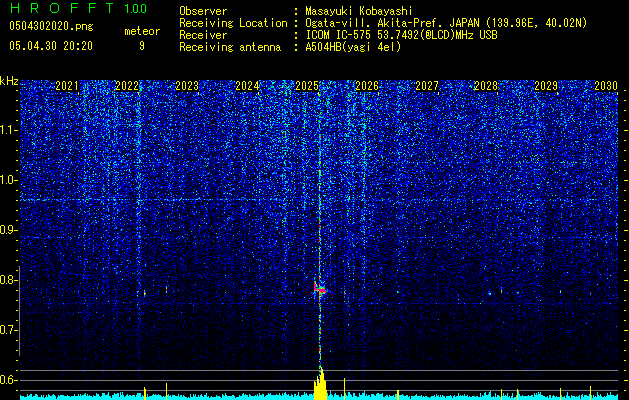Click the 2024 time marker
The width and height of the screenshot is (629, 400).
tap(247, 86)
